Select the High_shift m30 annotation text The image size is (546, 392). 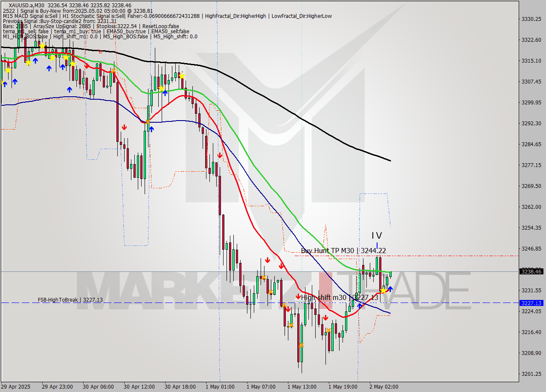pos(337,297)
